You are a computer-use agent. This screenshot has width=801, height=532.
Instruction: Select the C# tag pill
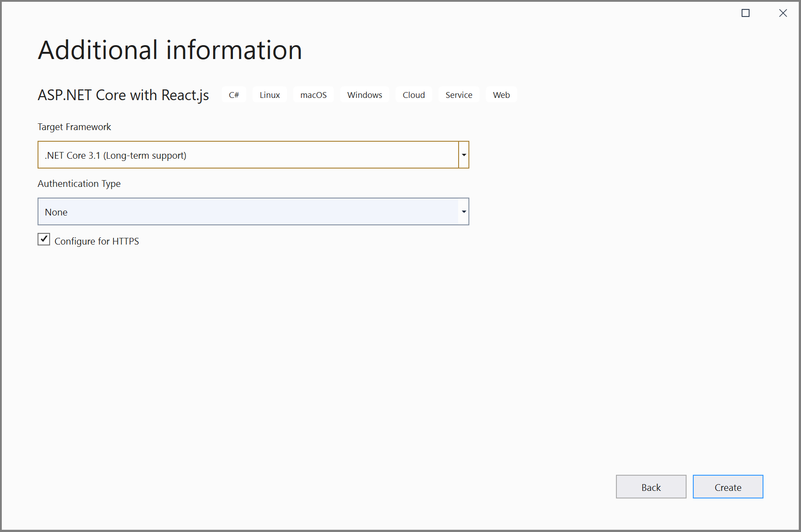click(234, 95)
